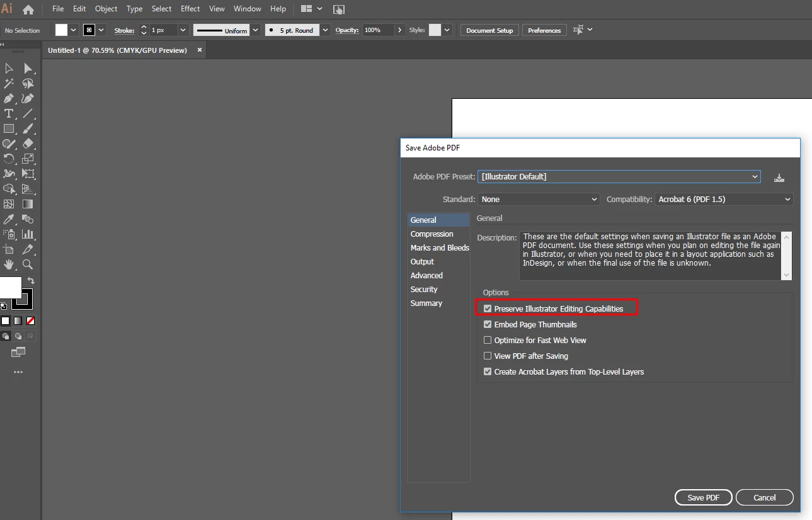Open the Standard dropdown set to None
Image resolution: width=812 pixels, height=520 pixels.
539,199
